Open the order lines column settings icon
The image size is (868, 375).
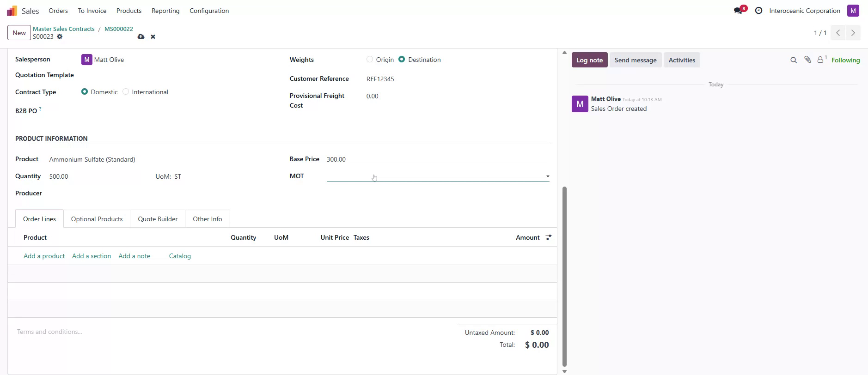pyautogui.click(x=549, y=237)
